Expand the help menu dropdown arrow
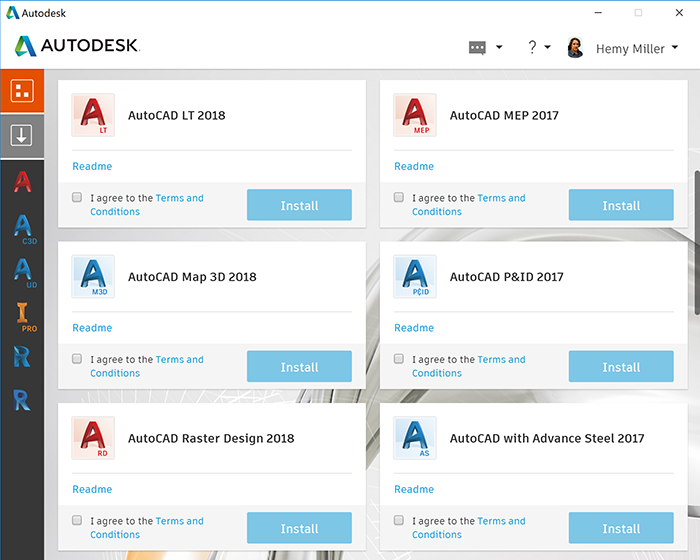700x560 pixels. 548,47
